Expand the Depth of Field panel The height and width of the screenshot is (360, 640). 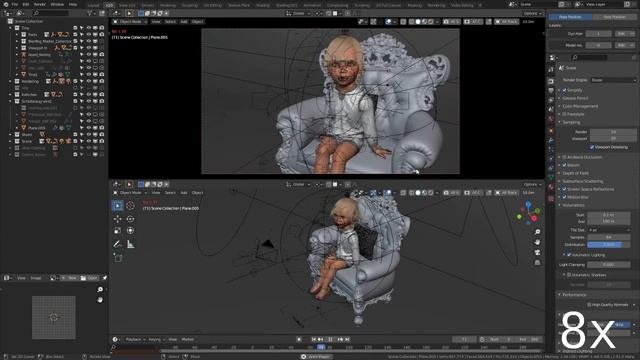(576, 173)
